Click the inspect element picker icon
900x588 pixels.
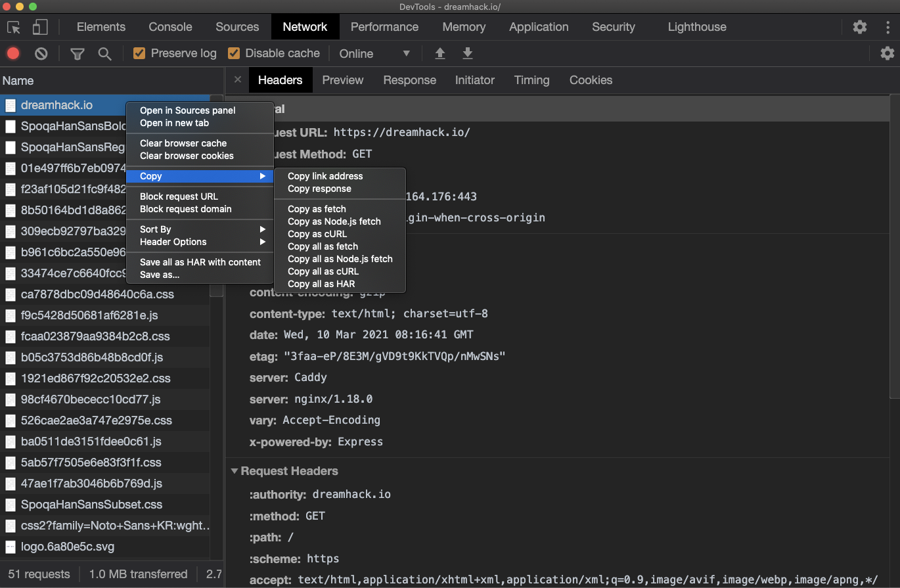pyautogui.click(x=14, y=27)
